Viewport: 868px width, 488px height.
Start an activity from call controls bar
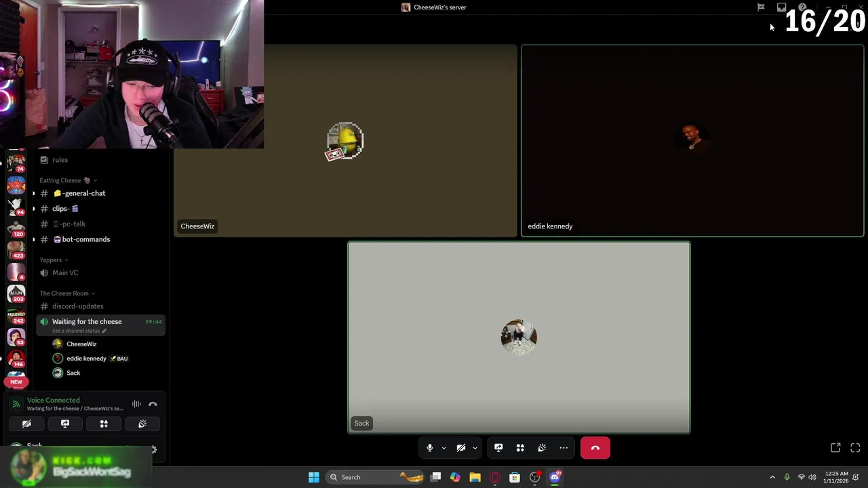tap(520, 448)
